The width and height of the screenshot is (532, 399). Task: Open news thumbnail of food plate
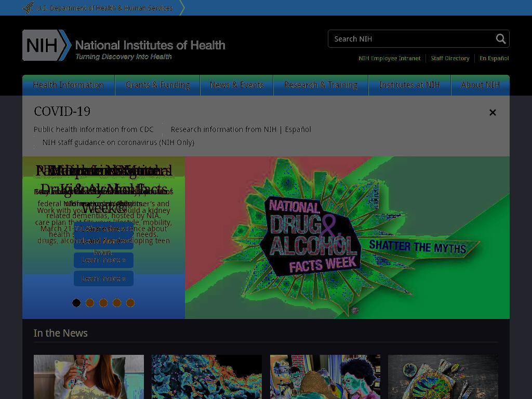tap(443, 377)
